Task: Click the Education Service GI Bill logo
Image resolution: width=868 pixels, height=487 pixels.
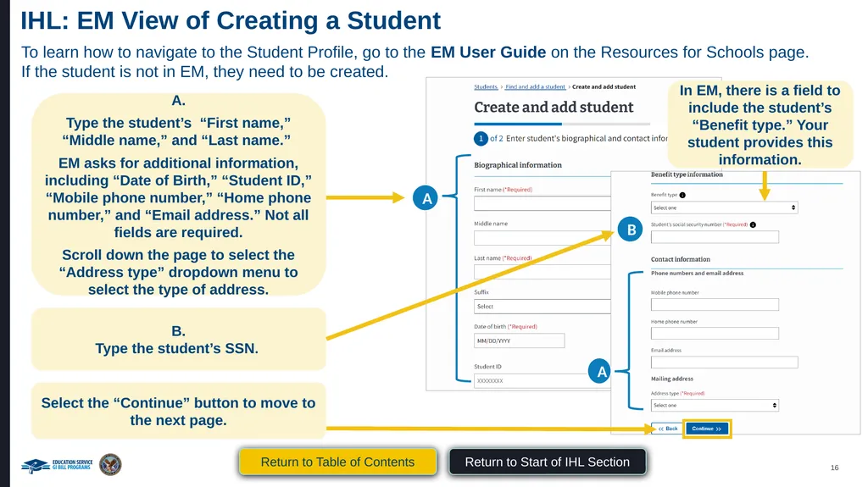Action: [x=57, y=465]
